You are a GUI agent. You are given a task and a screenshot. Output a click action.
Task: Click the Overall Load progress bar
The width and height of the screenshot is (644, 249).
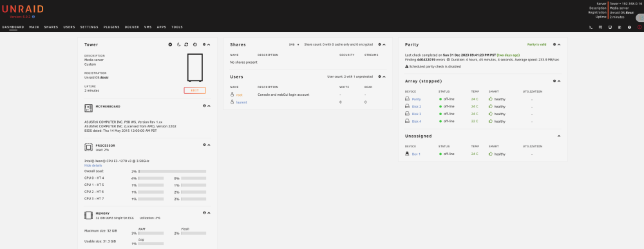173,172
